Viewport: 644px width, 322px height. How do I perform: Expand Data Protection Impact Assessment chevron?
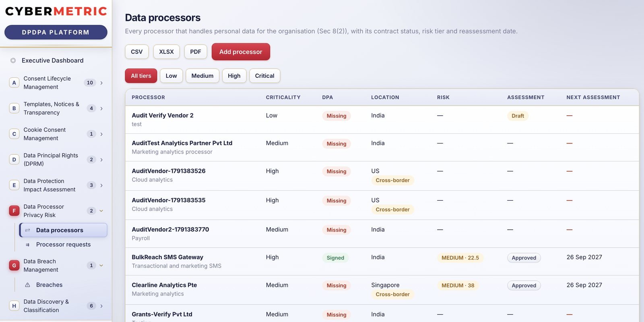pos(101,185)
